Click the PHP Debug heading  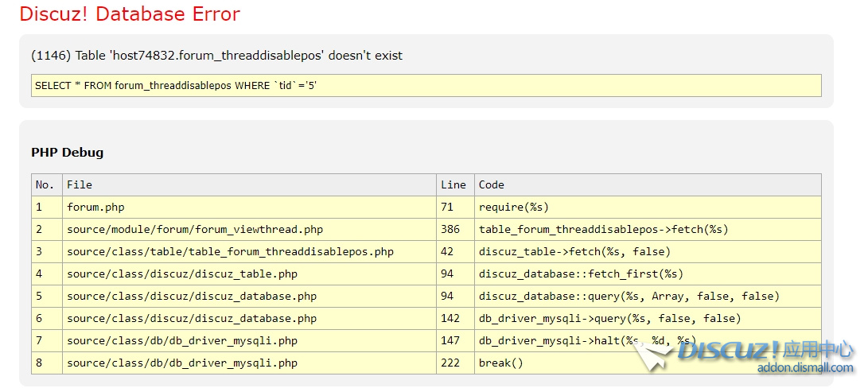tap(68, 152)
